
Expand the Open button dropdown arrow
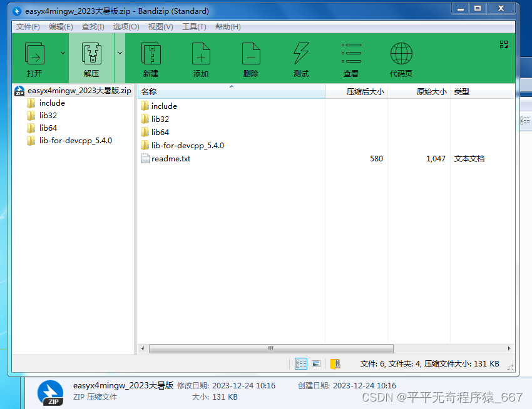click(63, 53)
